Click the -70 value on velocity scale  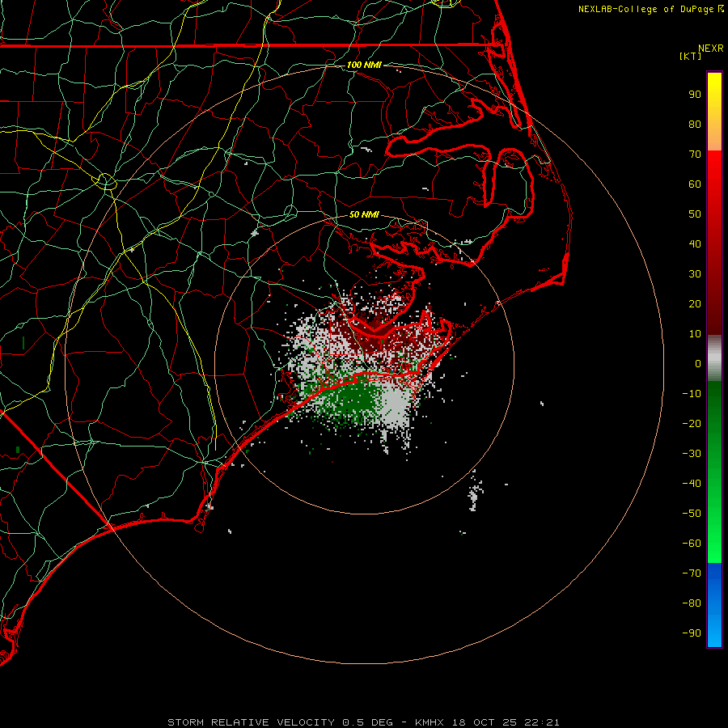(692, 574)
